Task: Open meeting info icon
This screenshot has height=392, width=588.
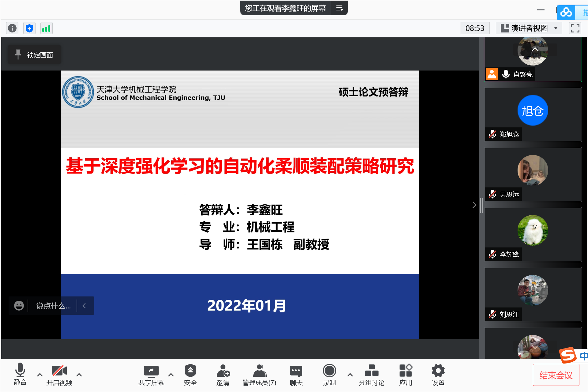Action: [12, 28]
